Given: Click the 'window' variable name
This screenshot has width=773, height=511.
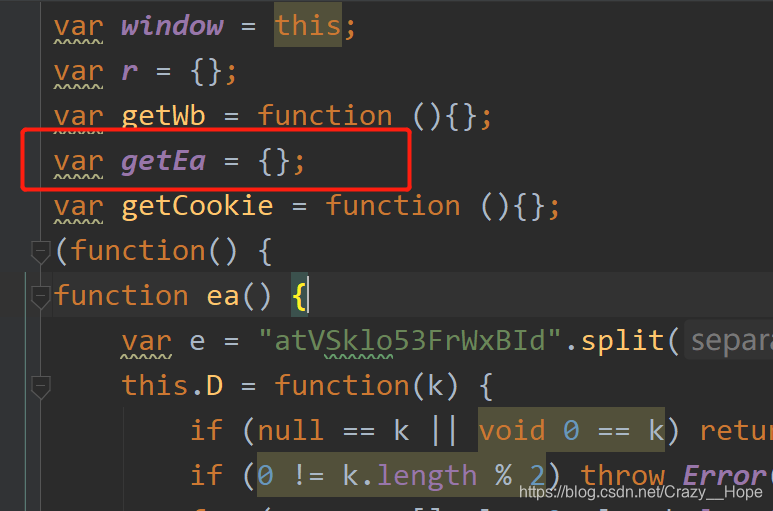Looking at the screenshot, I should click(x=172, y=26).
